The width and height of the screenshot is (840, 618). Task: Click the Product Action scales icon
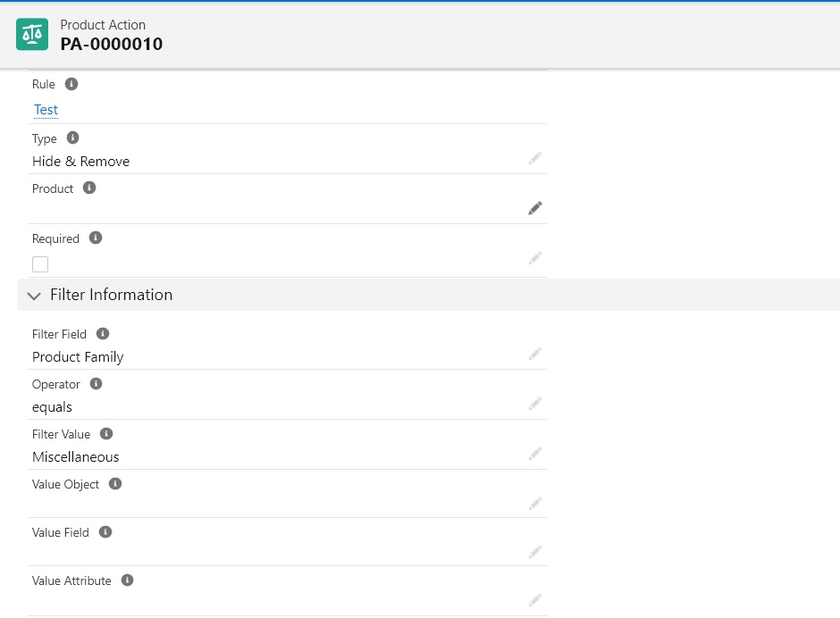pyautogui.click(x=32, y=34)
